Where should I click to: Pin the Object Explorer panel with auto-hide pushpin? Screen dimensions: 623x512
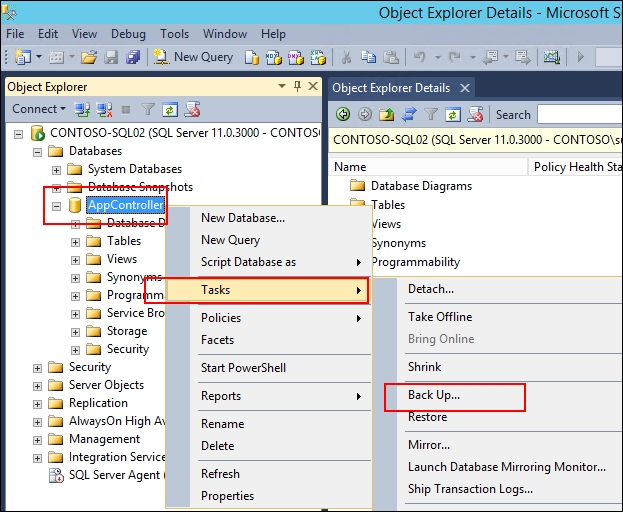point(298,87)
